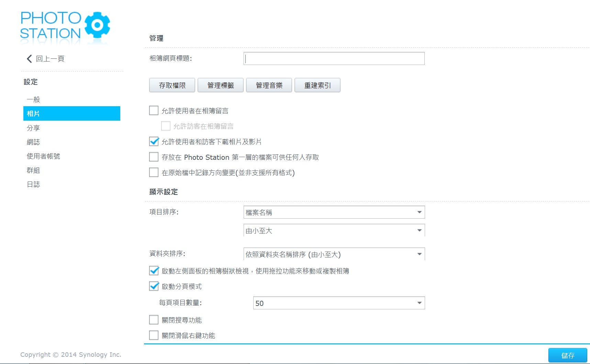
Task: Click the 重建索引 button
Action: (x=318, y=85)
